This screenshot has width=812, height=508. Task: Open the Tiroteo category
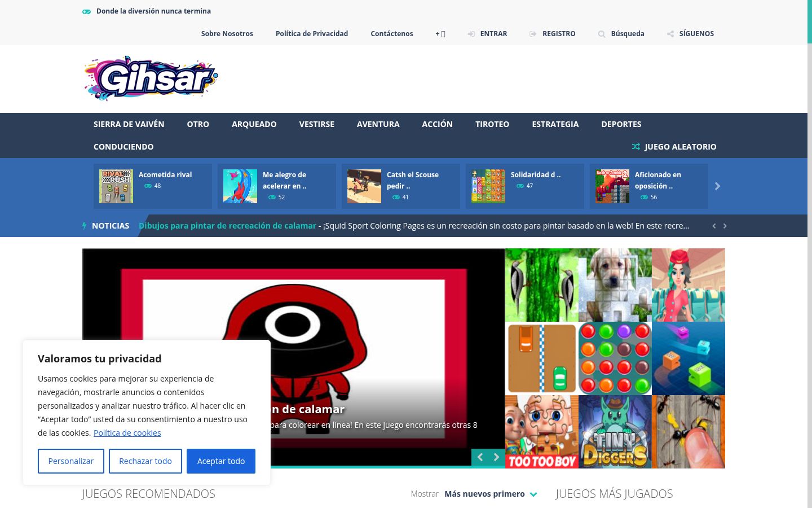[492, 124]
